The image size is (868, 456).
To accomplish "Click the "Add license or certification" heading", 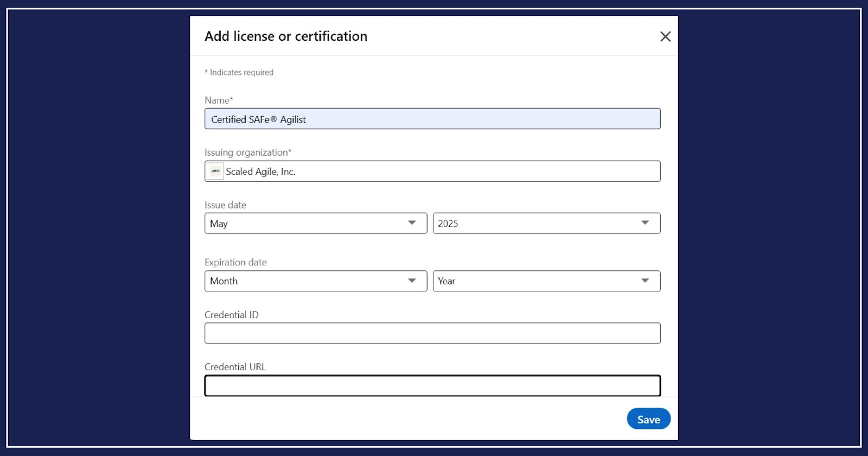I will 286,36.
